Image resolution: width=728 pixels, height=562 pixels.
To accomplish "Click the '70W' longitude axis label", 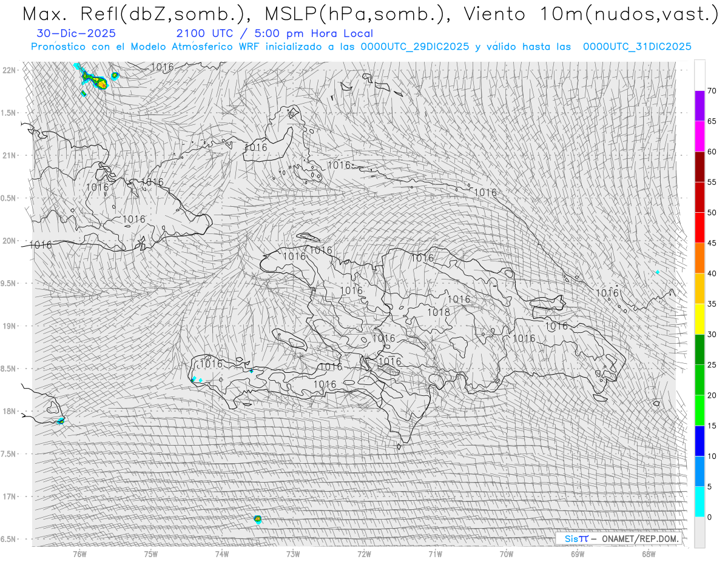I will tap(506, 554).
